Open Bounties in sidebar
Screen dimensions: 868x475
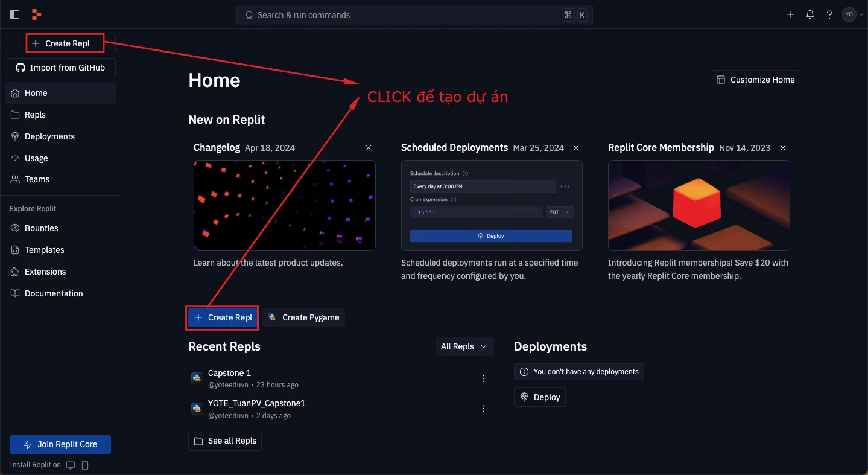(60, 228)
